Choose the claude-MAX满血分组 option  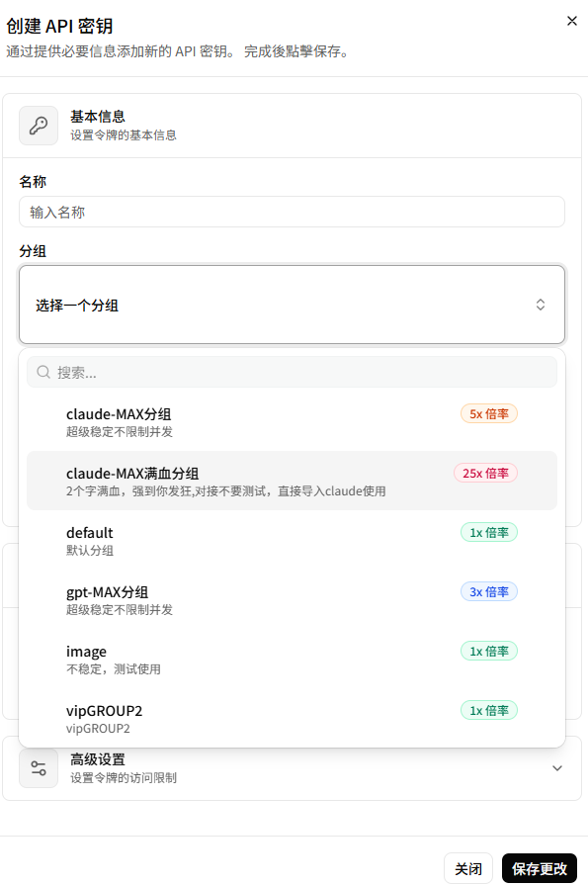click(x=292, y=481)
